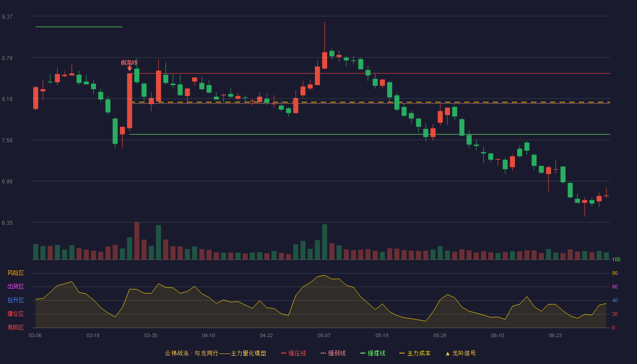Click the 出货区 zone label
637x364 pixels.
(15, 287)
